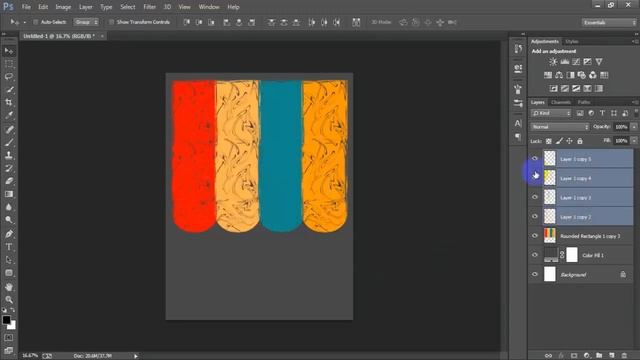Click the background color swatch
This screenshot has width=640, height=360.
(x=13, y=326)
